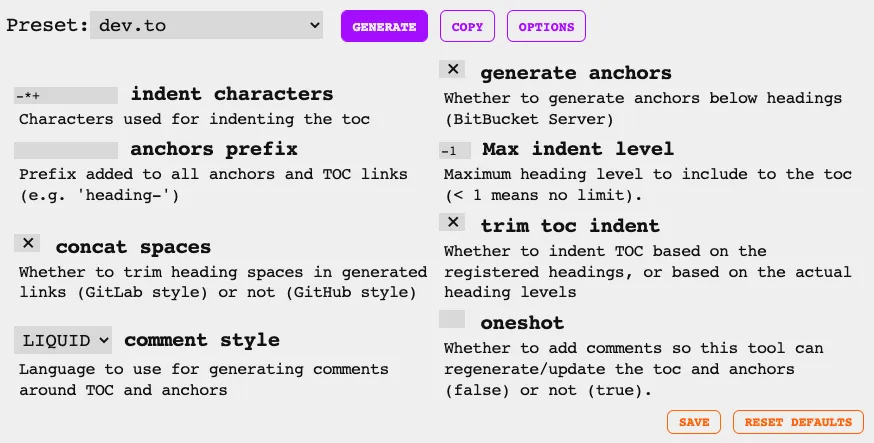Click the Copy button
This screenshot has width=874, height=443.
467,27
